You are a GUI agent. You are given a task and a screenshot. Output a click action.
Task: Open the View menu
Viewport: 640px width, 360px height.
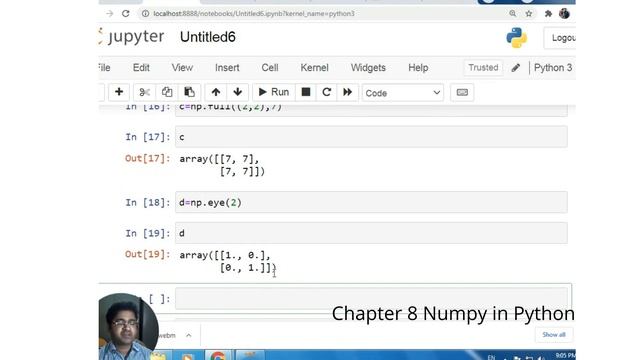(x=182, y=68)
